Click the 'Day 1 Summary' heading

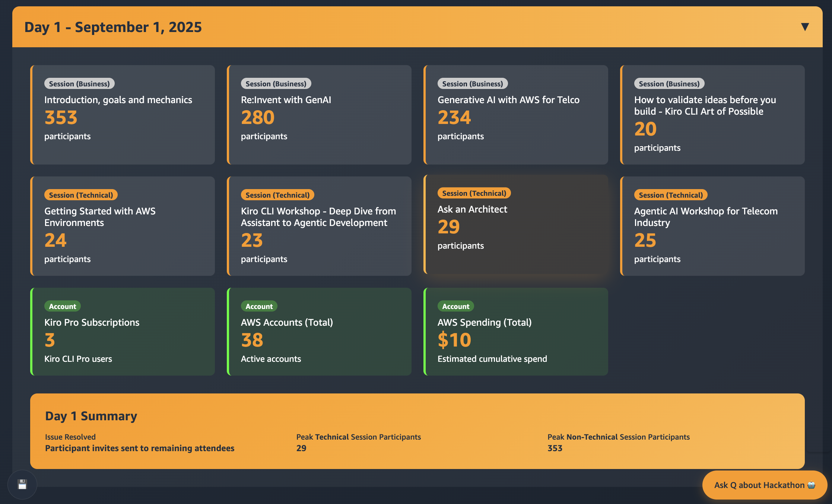coord(91,416)
